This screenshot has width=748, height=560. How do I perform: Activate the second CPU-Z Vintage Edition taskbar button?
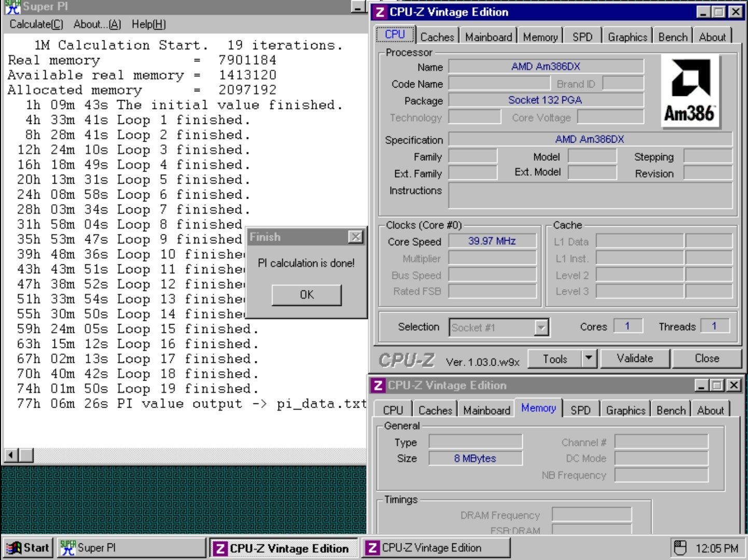coord(436,548)
